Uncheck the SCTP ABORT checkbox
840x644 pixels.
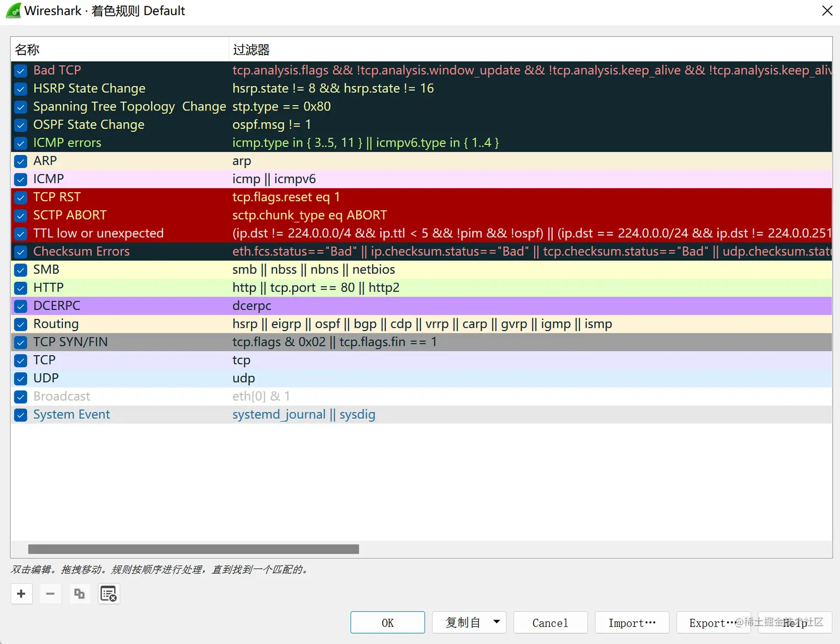click(21, 216)
